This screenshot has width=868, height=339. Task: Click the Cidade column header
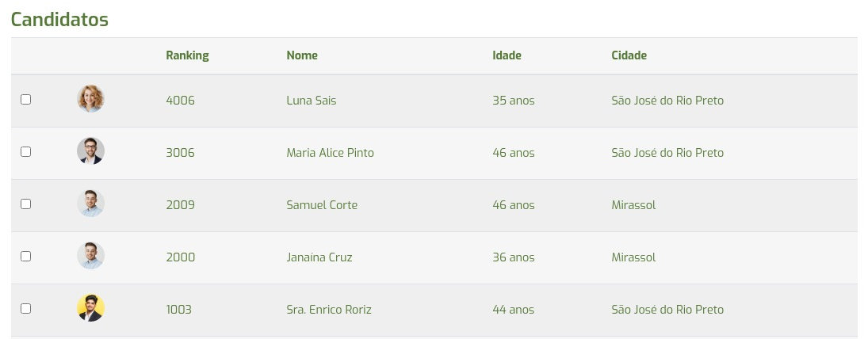point(629,55)
